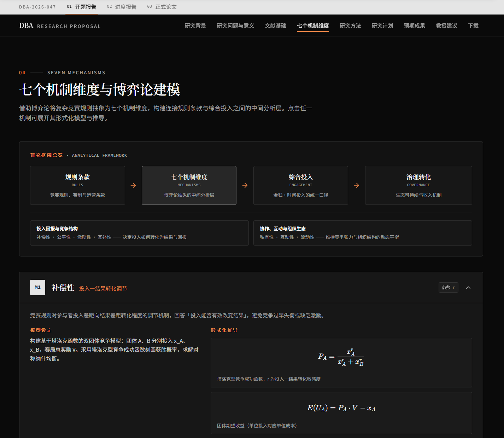This screenshot has width=504, height=438.
Task: Click caption 塔洛克型竞争成功函数
Action: [x=269, y=379]
